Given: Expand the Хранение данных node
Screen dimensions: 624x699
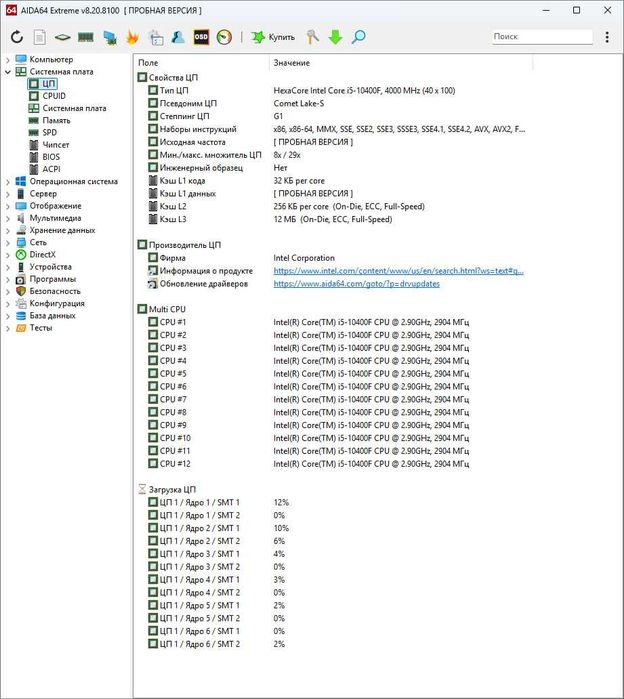Looking at the screenshot, I should [8, 230].
